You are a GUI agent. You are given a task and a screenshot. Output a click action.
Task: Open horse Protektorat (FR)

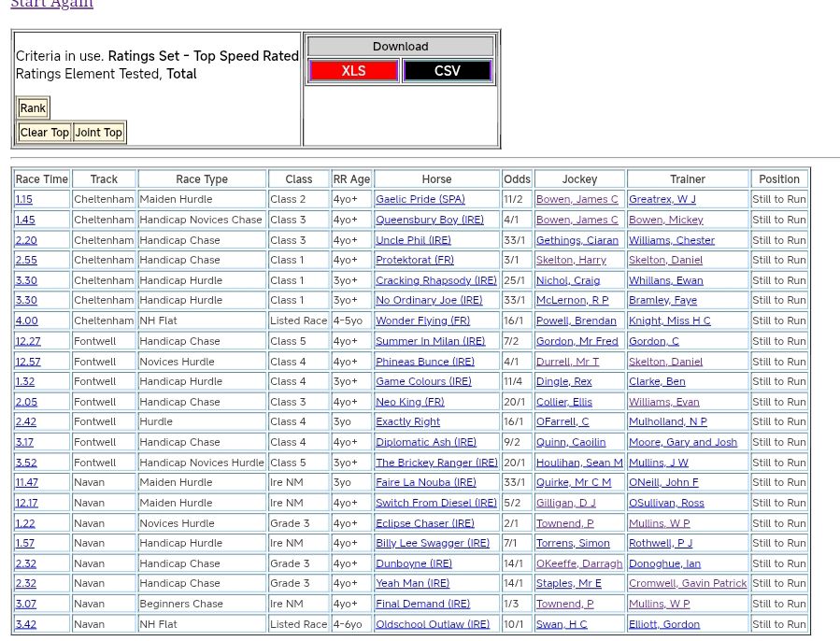pyautogui.click(x=414, y=261)
